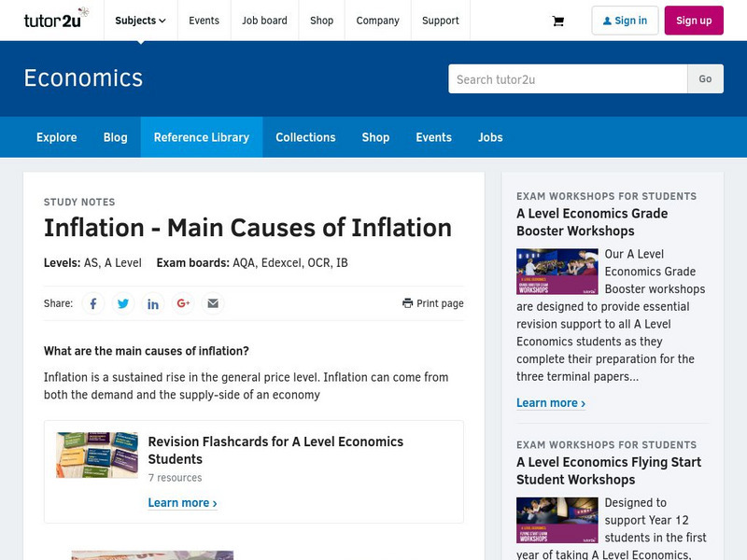747x560 pixels.
Task: Click the '7 resources' text
Action: pos(175,478)
